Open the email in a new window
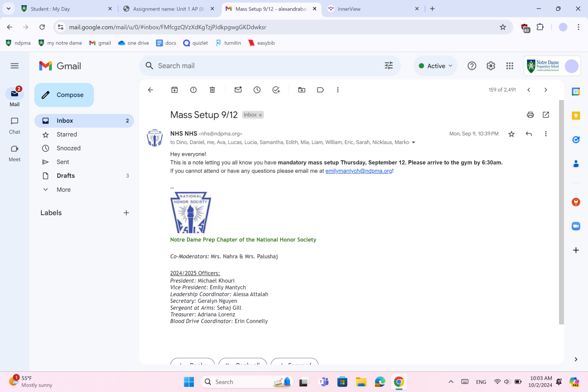This screenshot has height=392, width=588. 546,115
